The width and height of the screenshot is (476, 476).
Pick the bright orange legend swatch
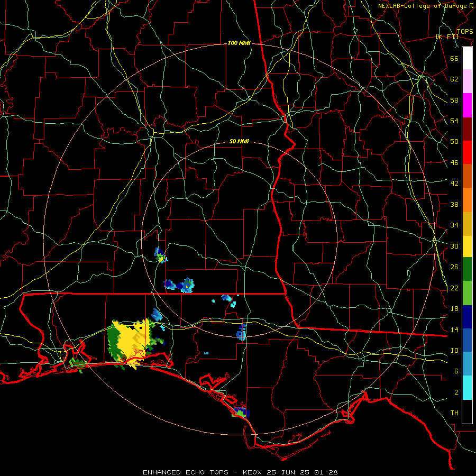click(x=467, y=200)
